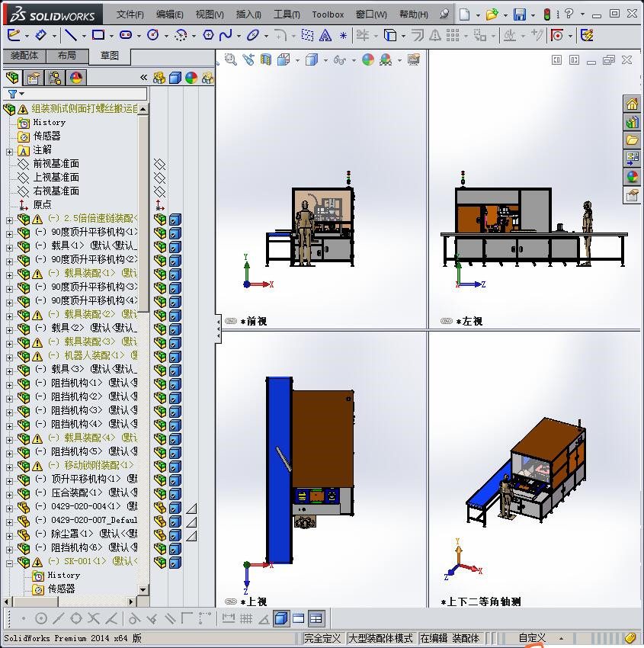Select the Polygon sketch tool
This screenshot has height=648, width=644.
tap(208, 35)
